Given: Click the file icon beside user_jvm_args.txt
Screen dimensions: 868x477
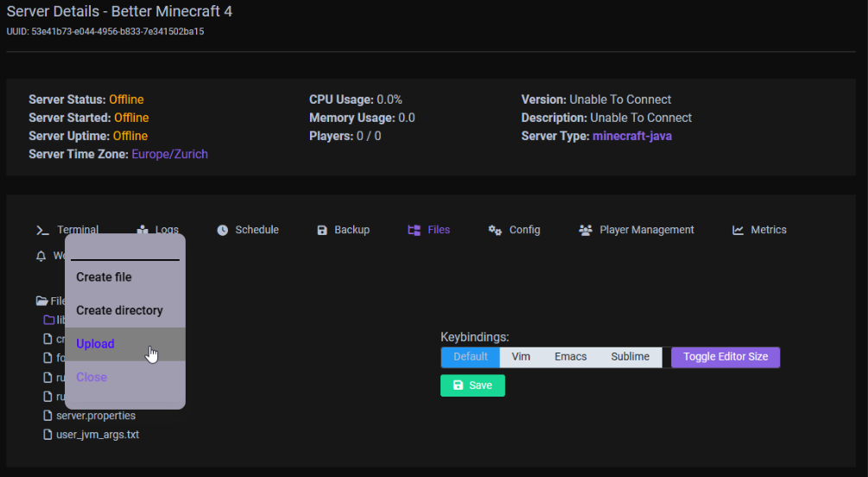Looking at the screenshot, I should [x=49, y=435].
